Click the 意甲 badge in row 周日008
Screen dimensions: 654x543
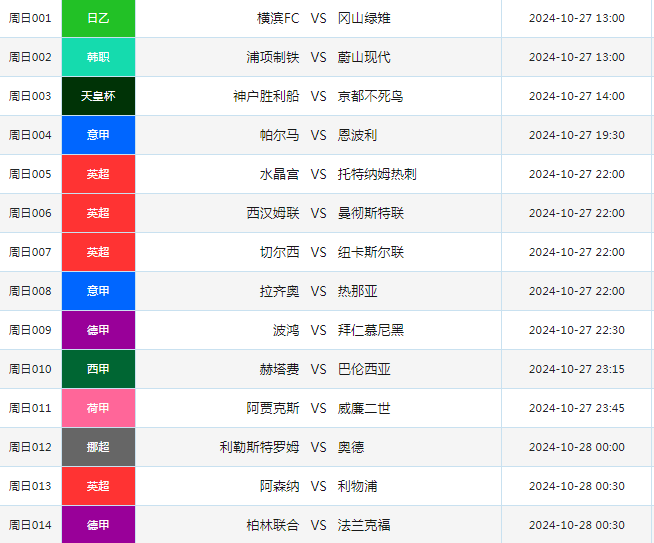point(98,291)
